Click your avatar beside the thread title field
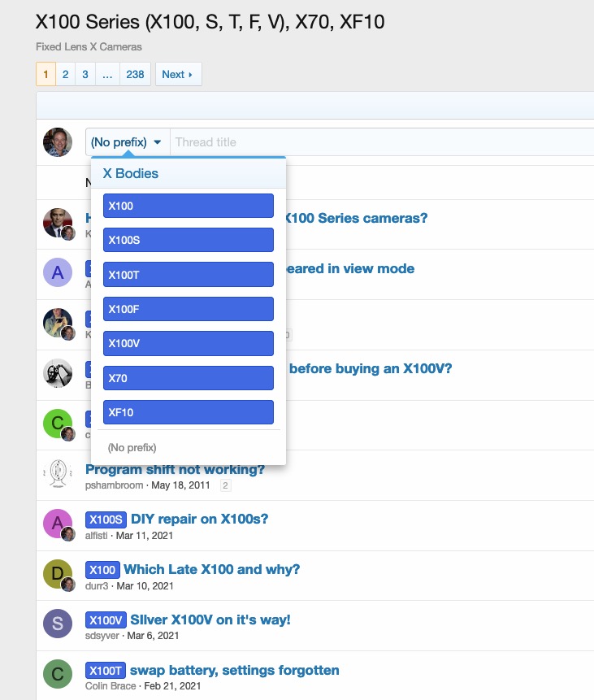The image size is (594, 700). pyautogui.click(x=58, y=142)
